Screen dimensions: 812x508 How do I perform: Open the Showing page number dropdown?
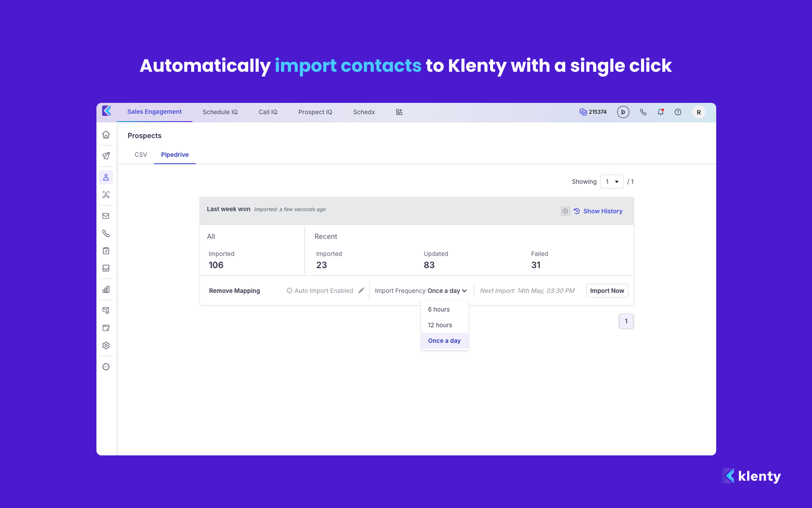612,182
